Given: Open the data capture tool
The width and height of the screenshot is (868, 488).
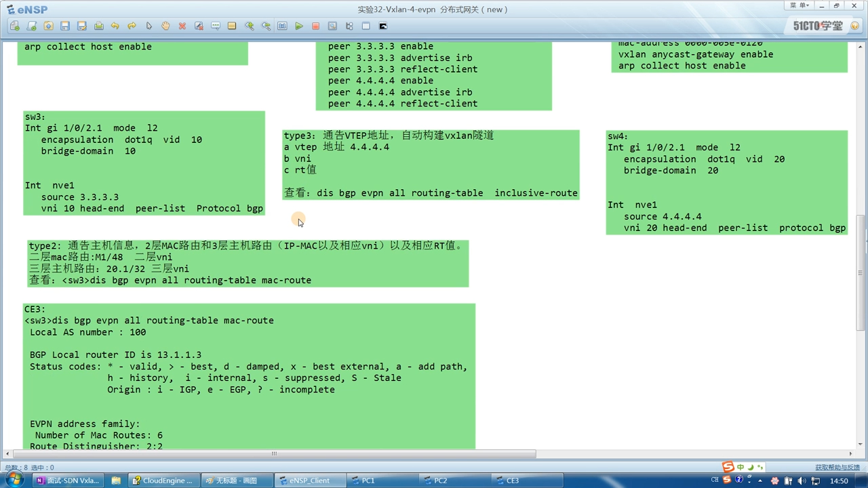Looking at the screenshot, I should [332, 26].
